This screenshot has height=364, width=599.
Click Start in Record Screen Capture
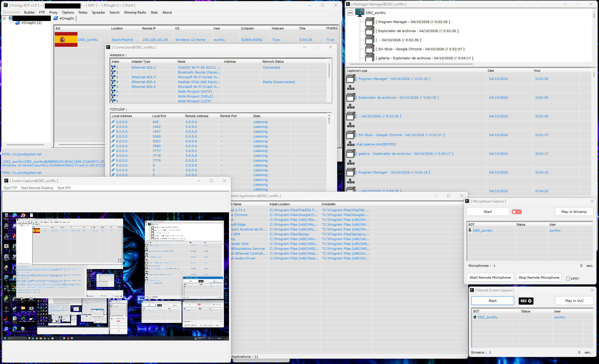click(x=493, y=301)
